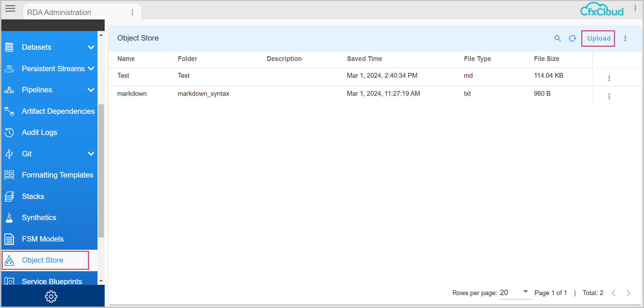The image size is (644, 308).
Task: Open options menu for the Test row
Action: pyautogui.click(x=609, y=78)
